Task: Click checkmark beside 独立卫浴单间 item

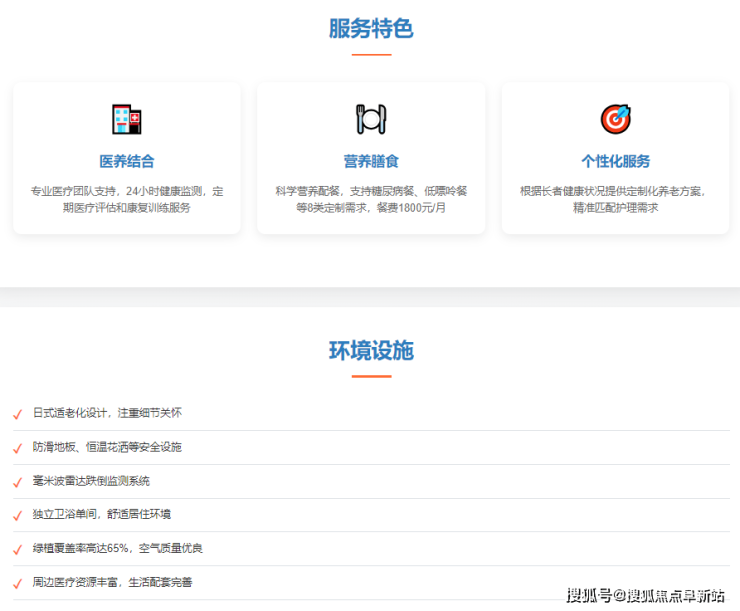Action: pos(17,516)
